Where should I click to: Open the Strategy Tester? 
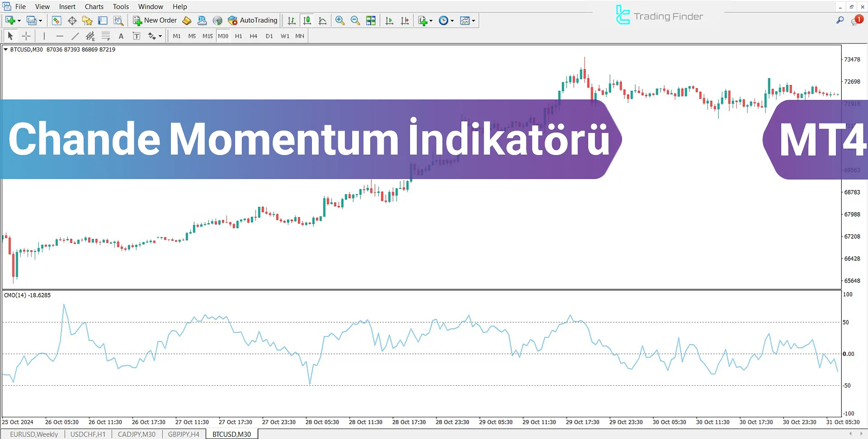(x=118, y=20)
